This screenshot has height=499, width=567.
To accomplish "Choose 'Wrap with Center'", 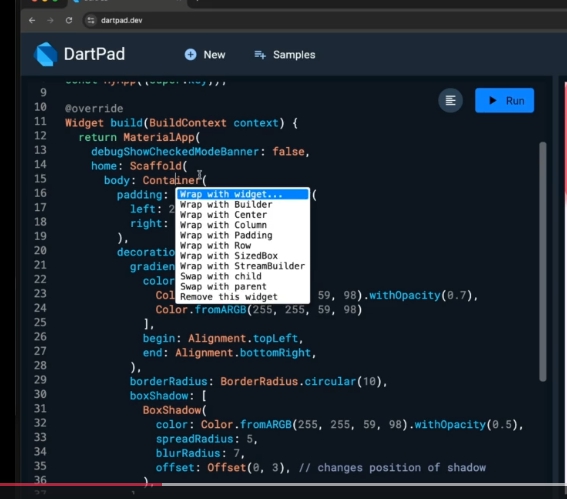I will click(x=242, y=214).
